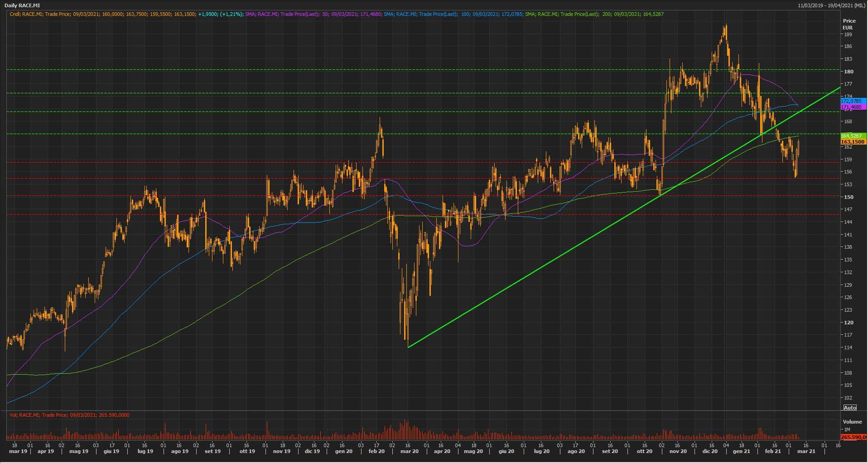The width and height of the screenshot is (868, 463).
Task: Click the Auto scale button on price axis
Action: point(850,408)
